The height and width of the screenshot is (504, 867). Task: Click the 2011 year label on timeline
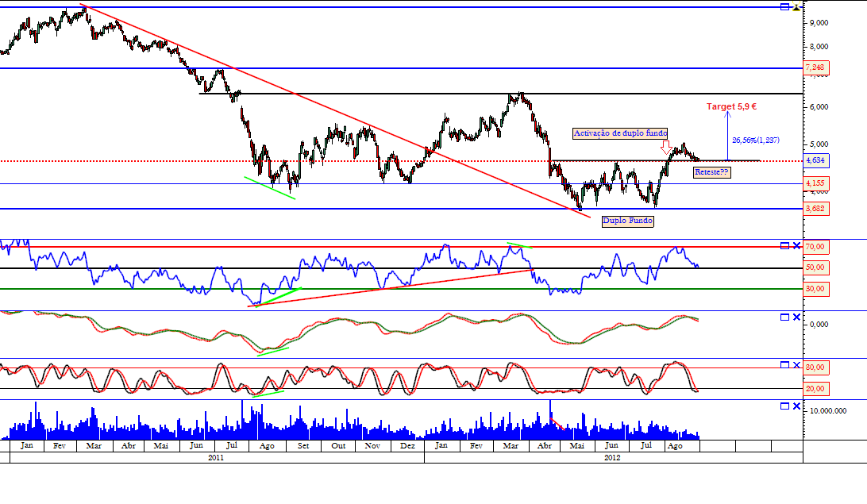[x=216, y=458]
